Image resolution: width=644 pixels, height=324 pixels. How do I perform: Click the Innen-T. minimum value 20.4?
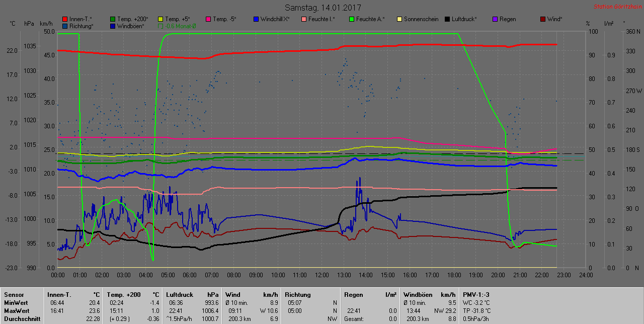[94, 303]
